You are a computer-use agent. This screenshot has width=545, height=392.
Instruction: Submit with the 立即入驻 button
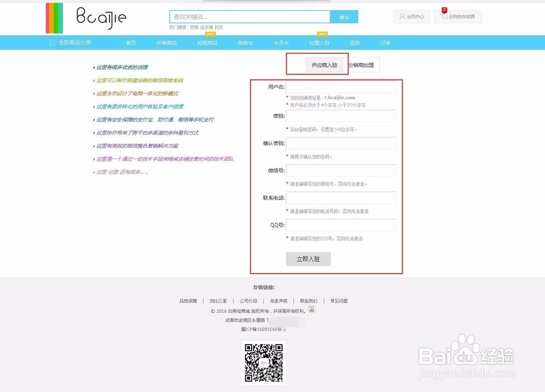point(308,259)
